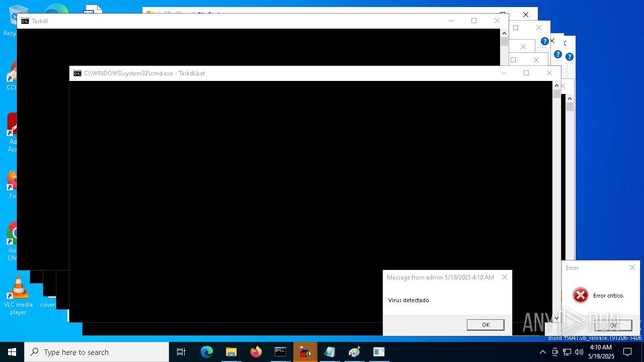
Task: Click the rightmost pinned taskbar app icon
Action: coord(379,352)
